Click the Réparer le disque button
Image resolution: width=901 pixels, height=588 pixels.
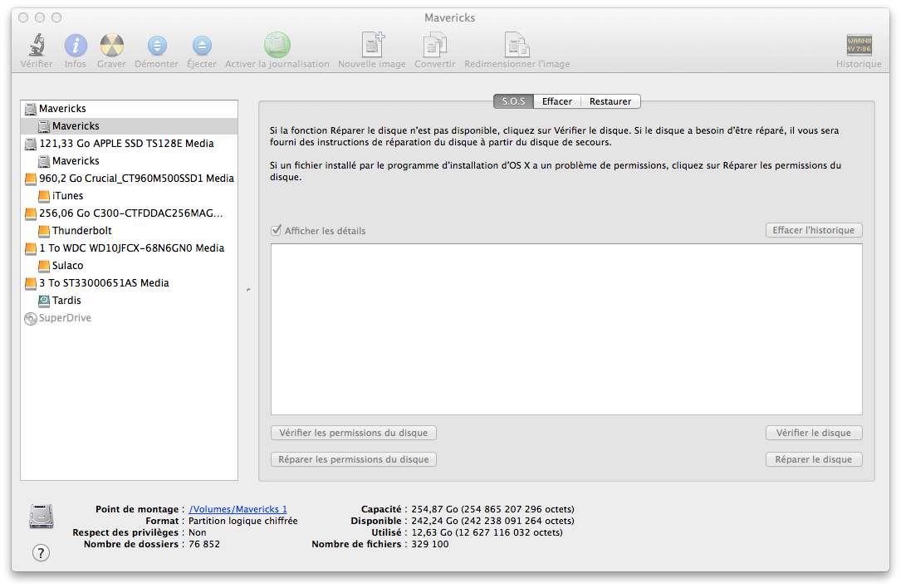tap(814, 459)
